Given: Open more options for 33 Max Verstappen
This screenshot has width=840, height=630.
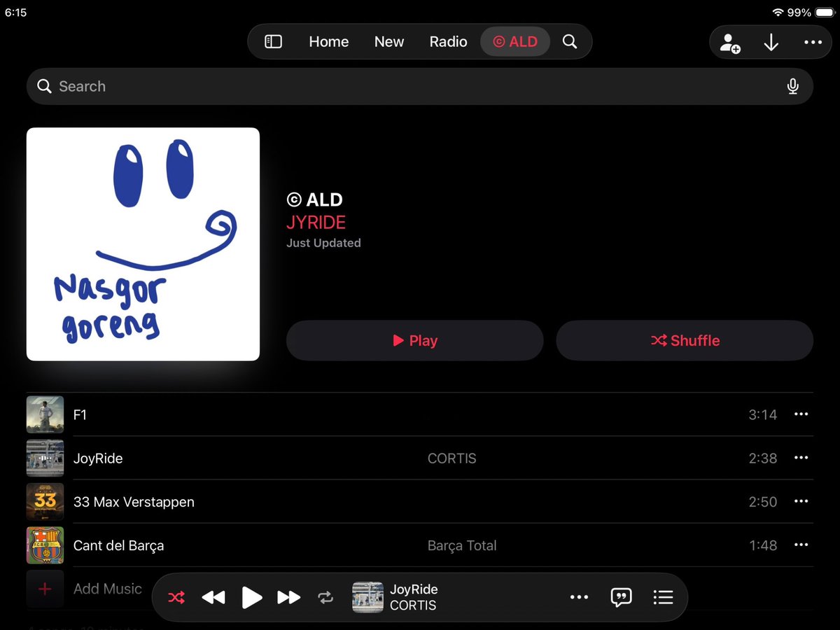Looking at the screenshot, I should tap(801, 501).
